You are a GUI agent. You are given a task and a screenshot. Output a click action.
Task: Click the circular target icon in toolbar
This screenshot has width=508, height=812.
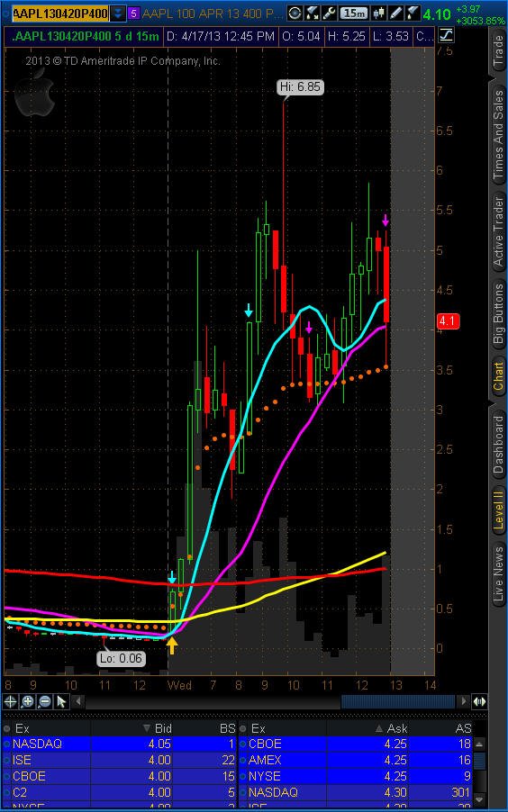[x=295, y=14]
